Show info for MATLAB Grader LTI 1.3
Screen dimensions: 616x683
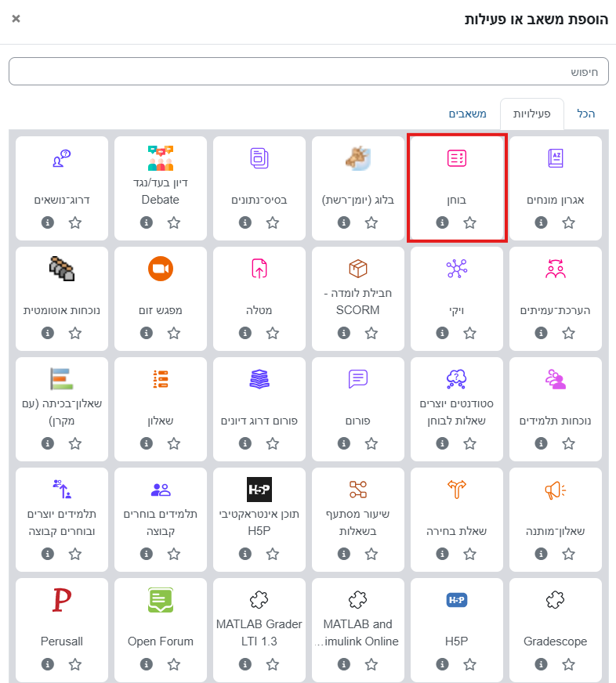pyautogui.click(x=245, y=664)
